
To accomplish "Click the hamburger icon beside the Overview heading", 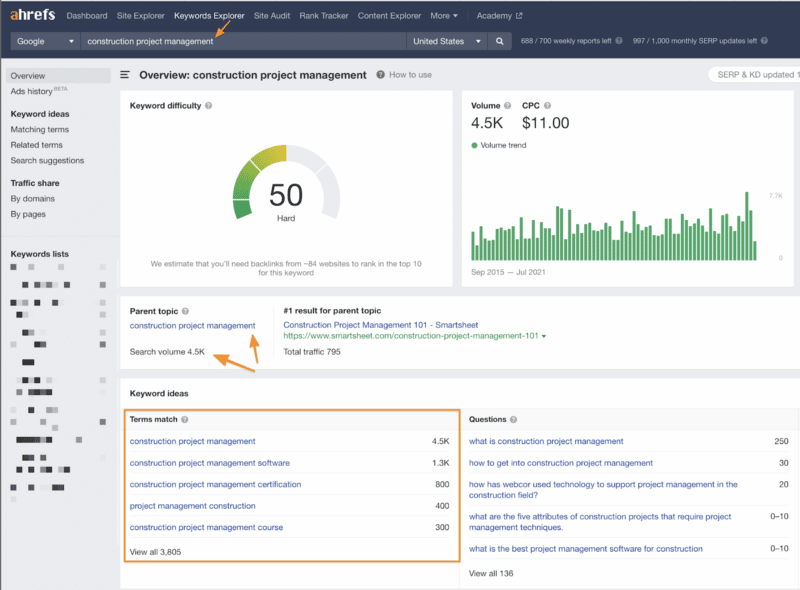I will 124,74.
